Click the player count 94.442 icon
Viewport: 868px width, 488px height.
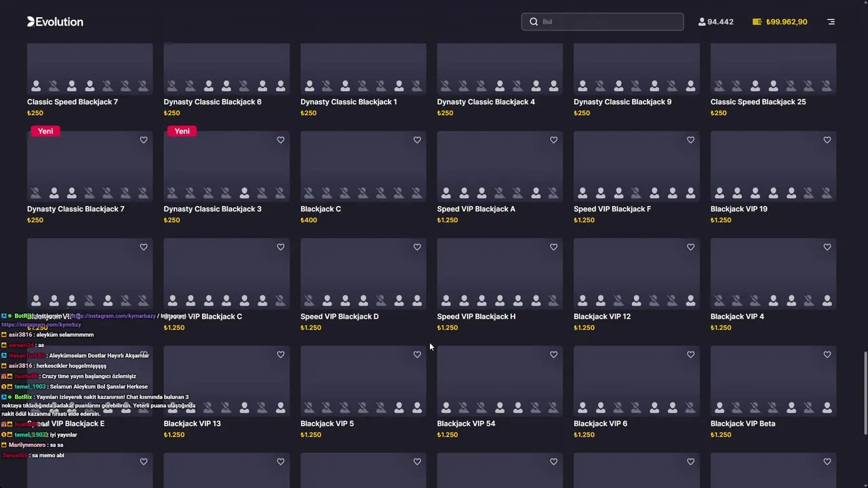click(x=702, y=22)
